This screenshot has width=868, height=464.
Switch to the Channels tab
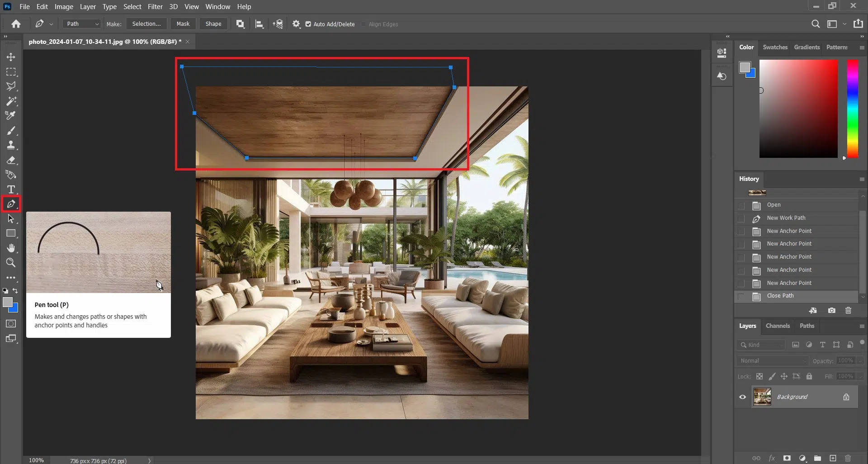pos(778,326)
